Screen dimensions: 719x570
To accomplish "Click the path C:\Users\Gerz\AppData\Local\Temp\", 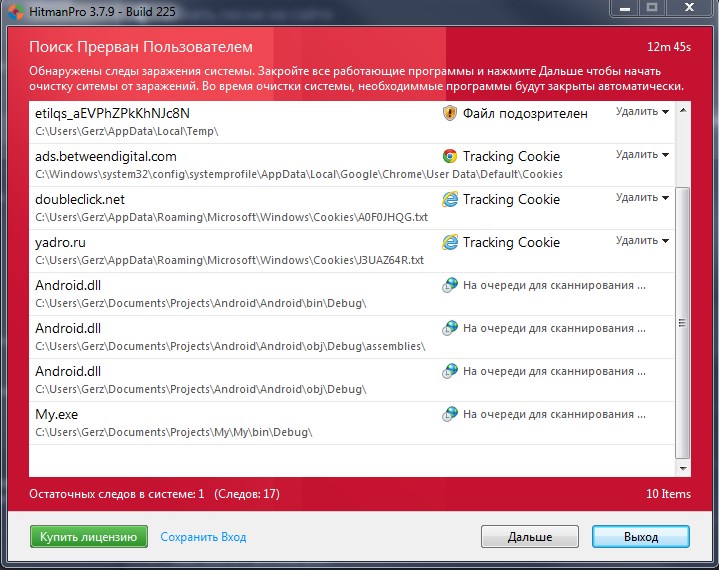I will point(127,131).
